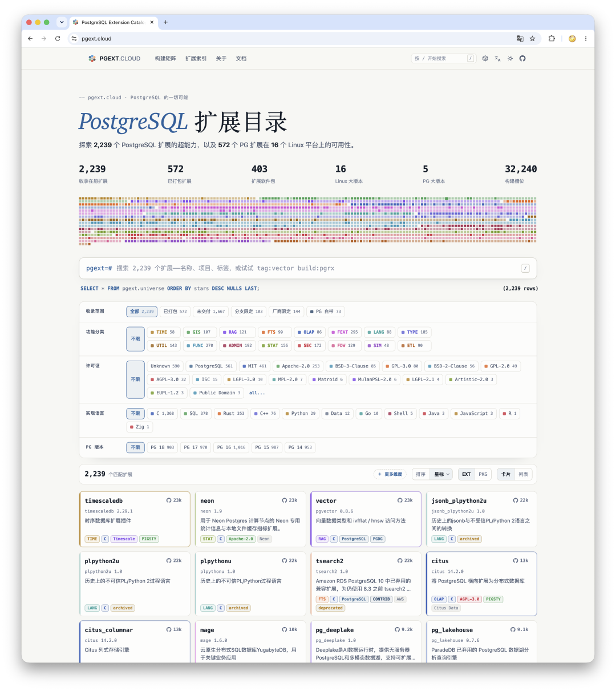Select the 全部 2,239 scope filter
The image size is (616, 691).
tap(142, 312)
